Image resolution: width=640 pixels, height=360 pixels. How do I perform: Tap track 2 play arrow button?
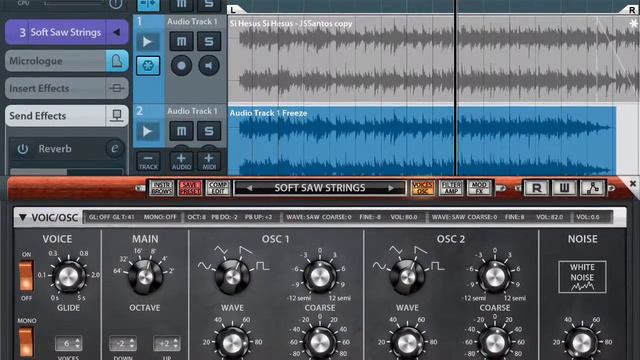148,131
